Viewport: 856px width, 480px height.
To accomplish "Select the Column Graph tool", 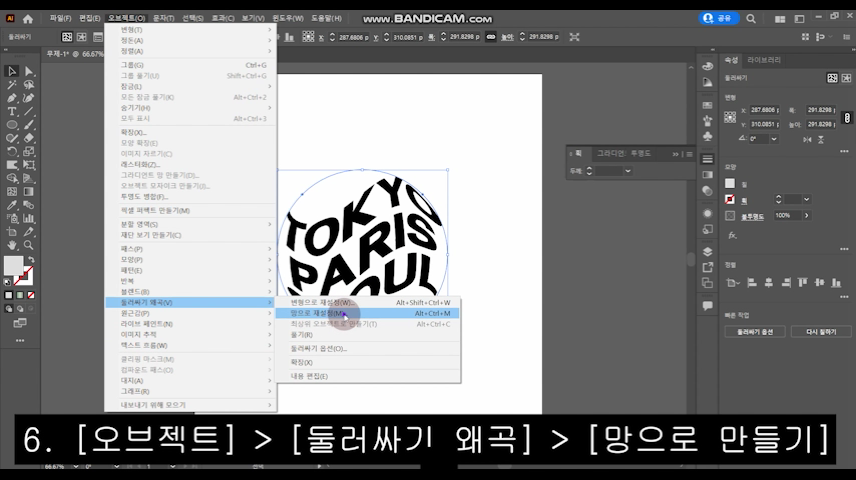I will pos(29,218).
